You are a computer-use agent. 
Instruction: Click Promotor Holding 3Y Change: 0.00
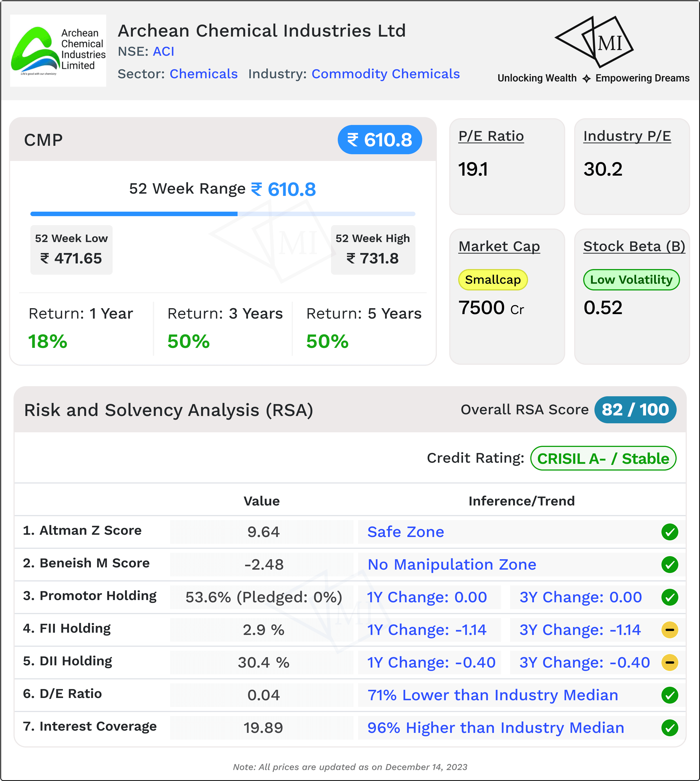(581, 597)
